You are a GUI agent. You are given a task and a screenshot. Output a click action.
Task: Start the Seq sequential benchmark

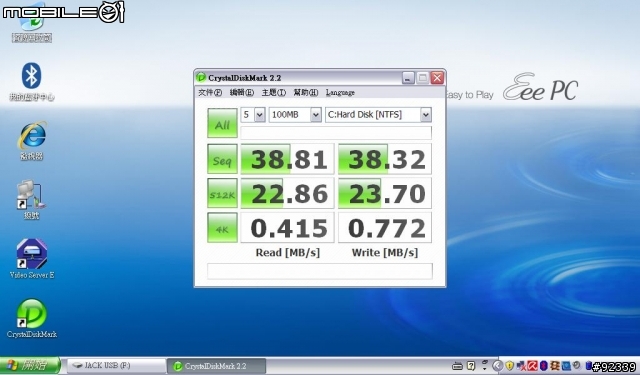click(222, 159)
